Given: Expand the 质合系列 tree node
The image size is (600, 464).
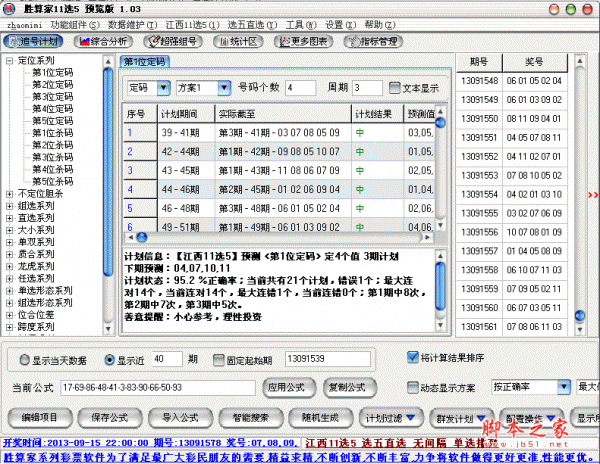Looking at the screenshot, I should (10, 254).
